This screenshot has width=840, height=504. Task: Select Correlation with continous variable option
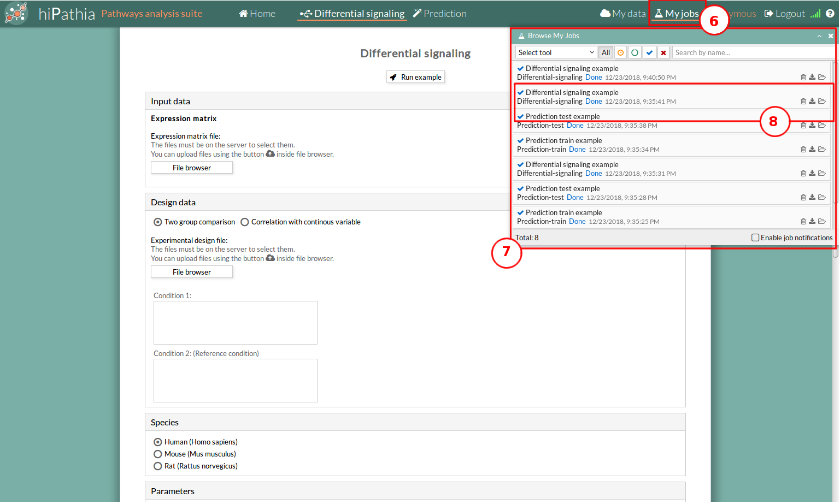[x=245, y=222]
